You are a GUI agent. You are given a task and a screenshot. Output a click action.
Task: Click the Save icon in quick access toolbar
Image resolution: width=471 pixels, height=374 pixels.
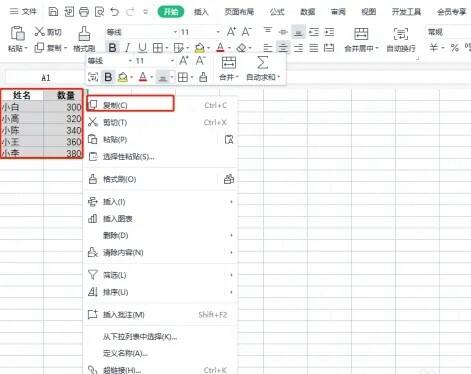point(53,12)
